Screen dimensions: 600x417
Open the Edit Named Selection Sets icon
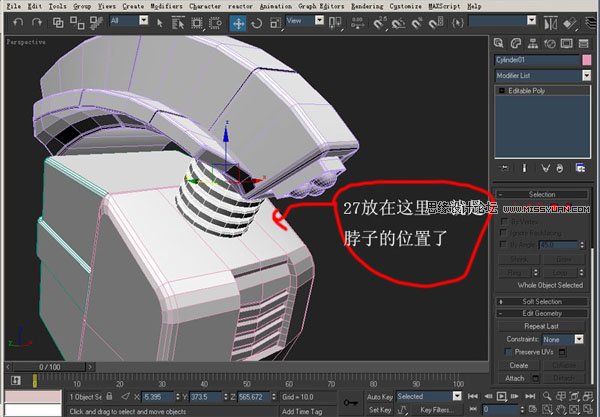457,23
